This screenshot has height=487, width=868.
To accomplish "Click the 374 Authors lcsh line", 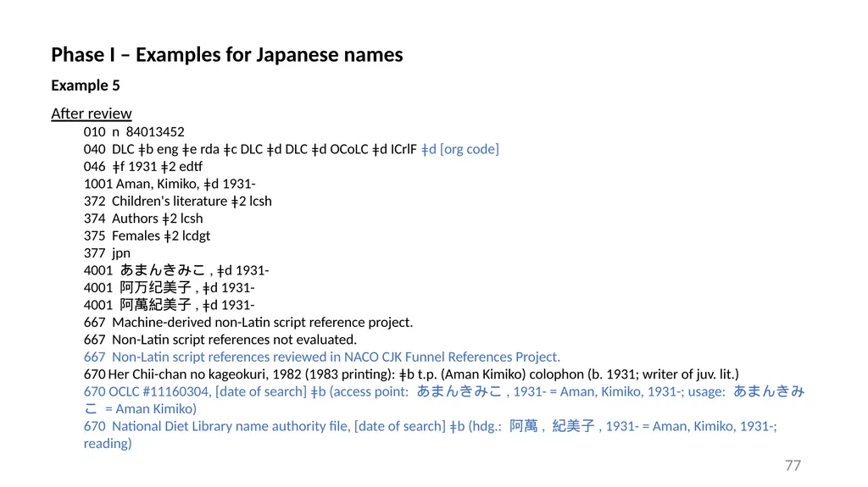I will [143, 219].
